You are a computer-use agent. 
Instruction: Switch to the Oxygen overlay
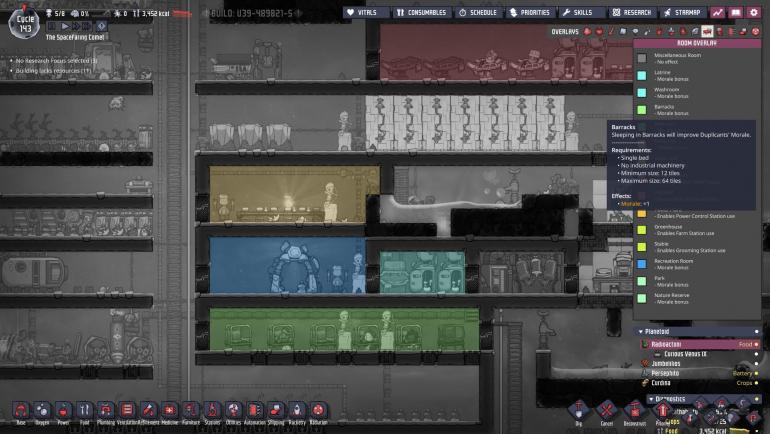(587, 31)
